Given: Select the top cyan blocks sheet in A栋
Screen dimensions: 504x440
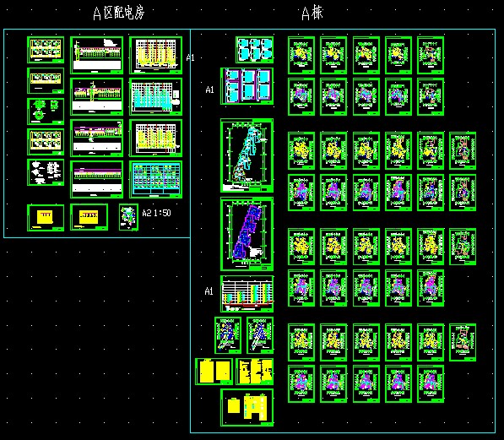Looking at the screenshot, I should (255, 50).
